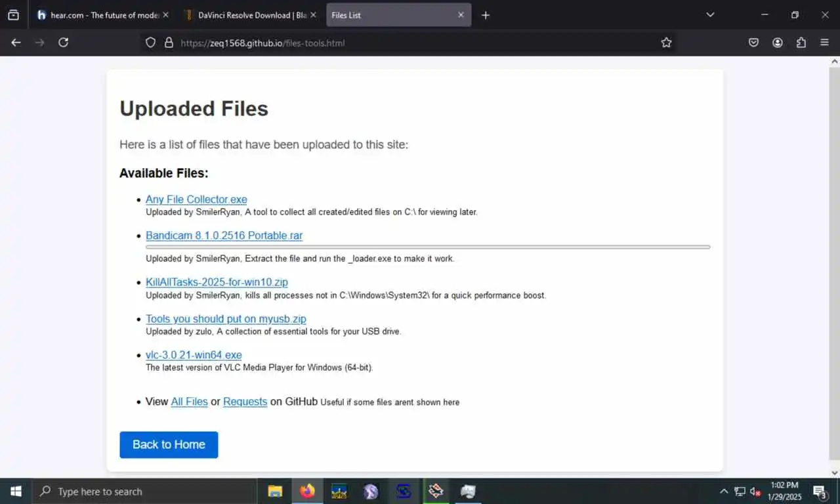Show hidden system tray icons

pyautogui.click(x=723, y=491)
